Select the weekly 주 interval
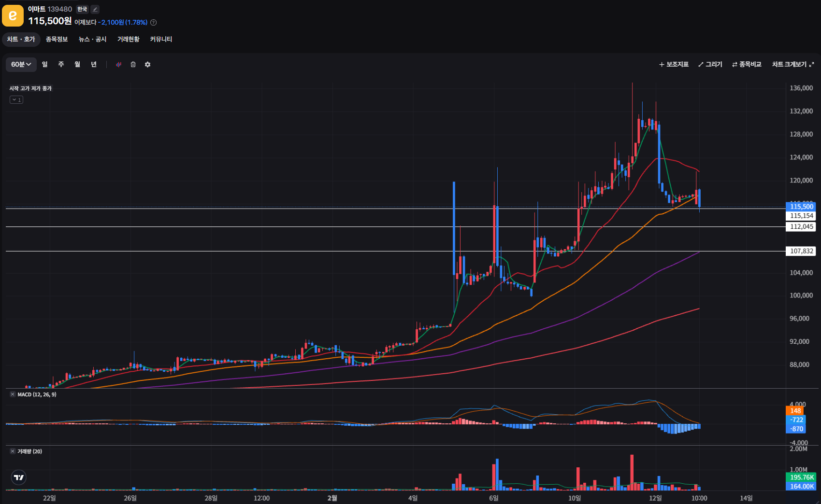The height and width of the screenshot is (504, 821). [61, 65]
